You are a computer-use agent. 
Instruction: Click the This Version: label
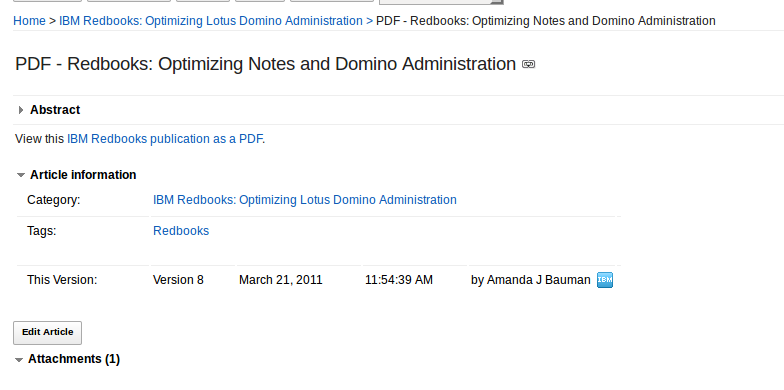click(62, 280)
